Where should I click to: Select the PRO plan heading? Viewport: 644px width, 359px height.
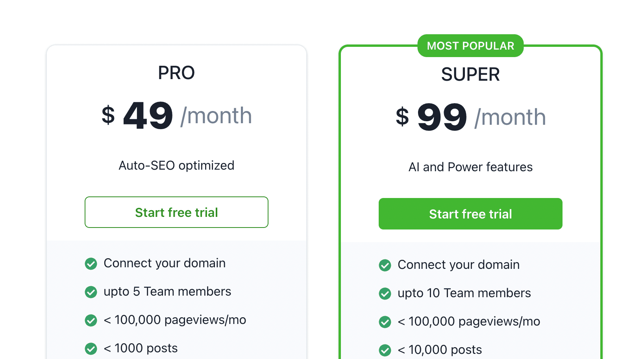176,73
